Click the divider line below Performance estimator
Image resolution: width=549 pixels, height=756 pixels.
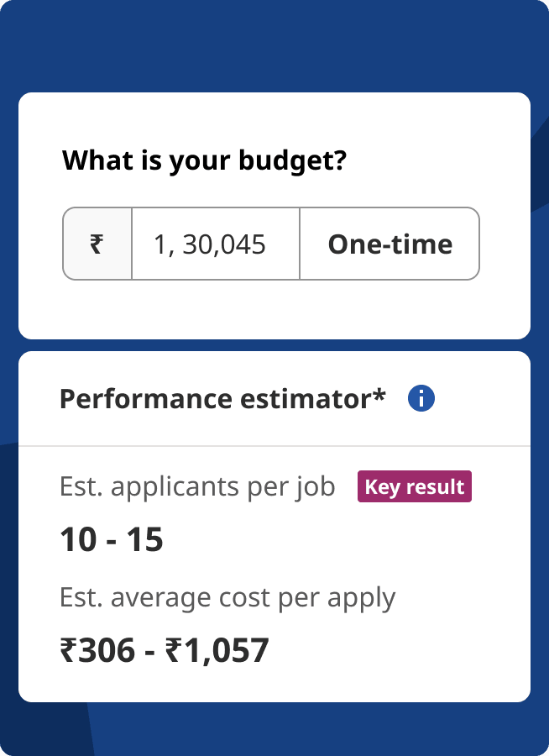274,445
